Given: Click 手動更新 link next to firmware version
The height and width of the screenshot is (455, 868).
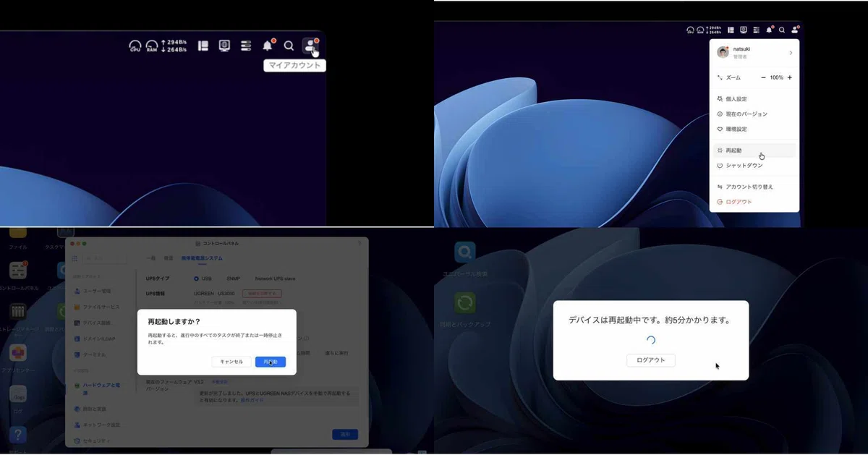Looking at the screenshot, I should click(x=219, y=381).
